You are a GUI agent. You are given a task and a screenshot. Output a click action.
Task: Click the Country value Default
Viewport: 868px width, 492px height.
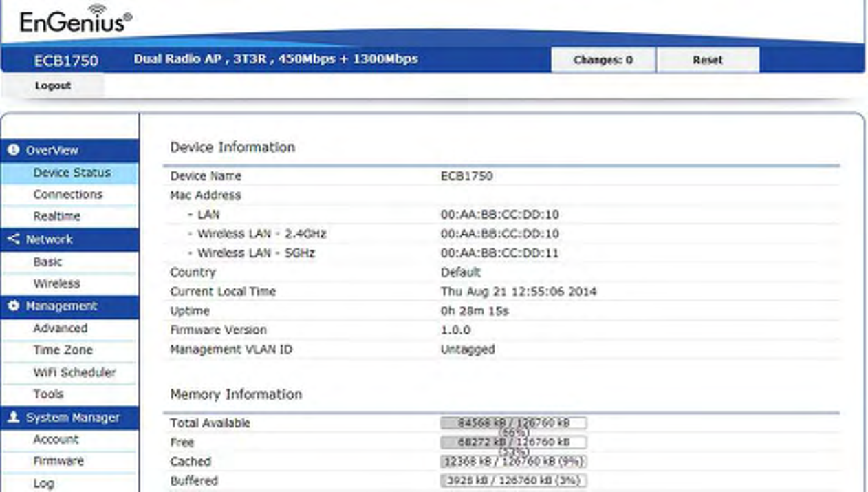pos(460,272)
